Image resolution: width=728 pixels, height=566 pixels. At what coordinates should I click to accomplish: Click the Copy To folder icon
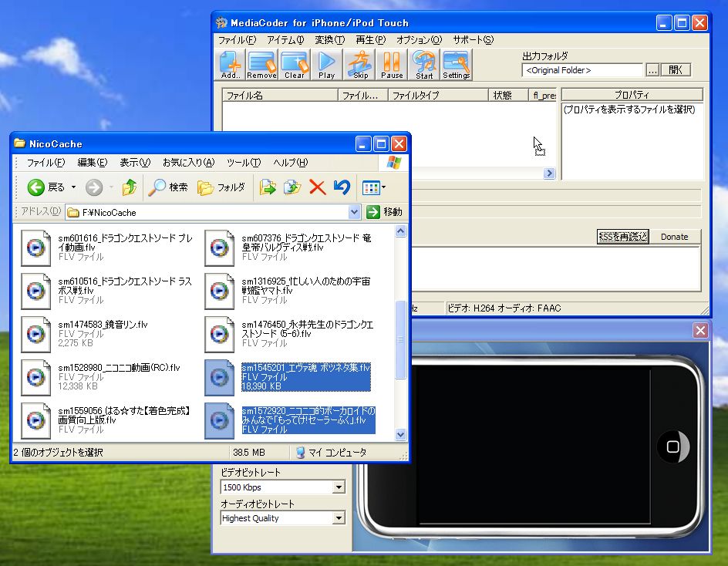292,187
